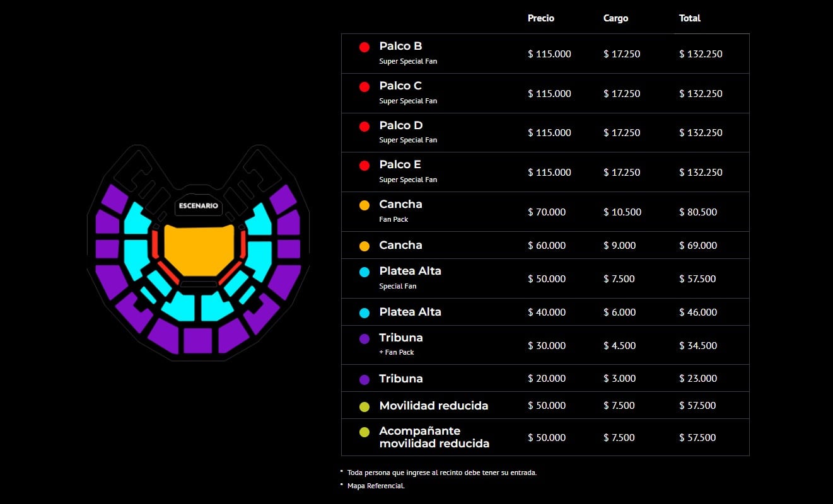Click the red icon next to Palco C
833x504 pixels.
coord(364,86)
